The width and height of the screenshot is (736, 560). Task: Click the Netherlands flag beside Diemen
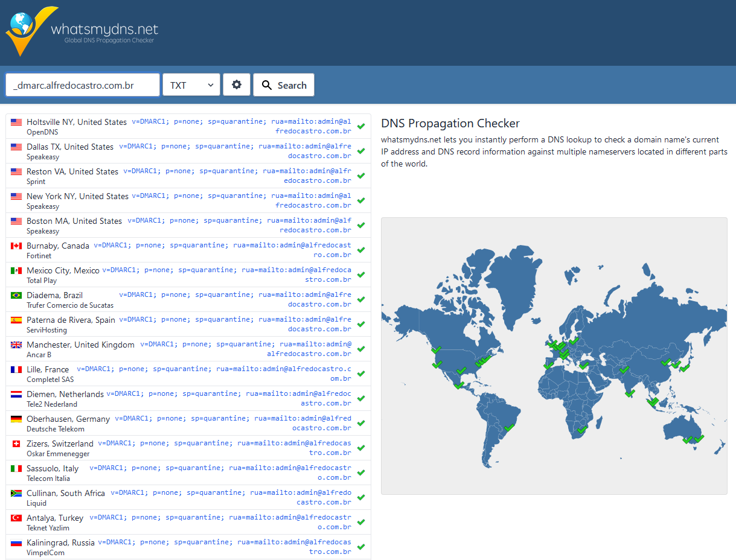(x=16, y=394)
